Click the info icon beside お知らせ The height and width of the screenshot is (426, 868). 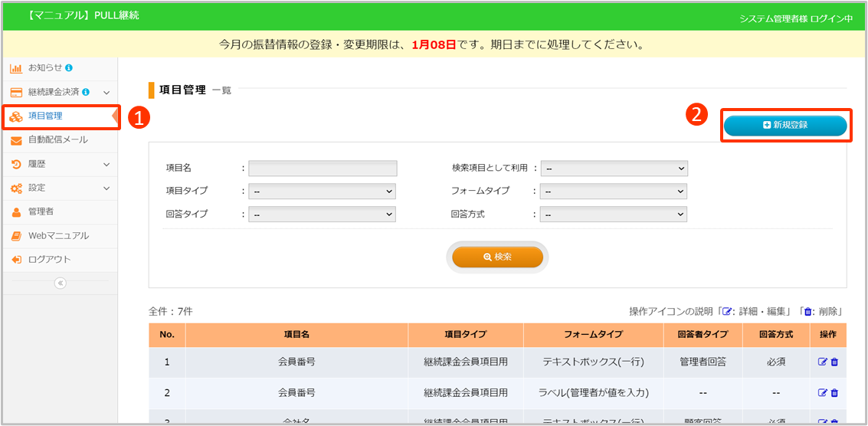click(70, 68)
